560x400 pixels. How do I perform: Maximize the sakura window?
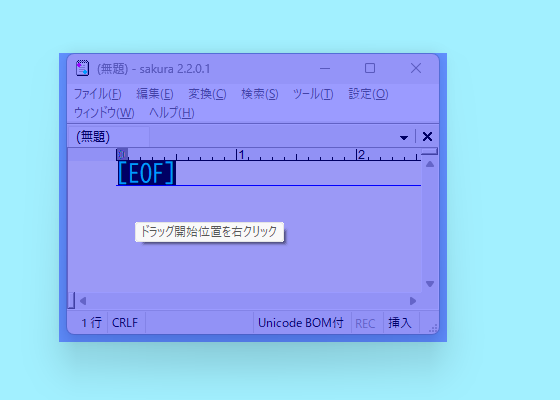370,68
